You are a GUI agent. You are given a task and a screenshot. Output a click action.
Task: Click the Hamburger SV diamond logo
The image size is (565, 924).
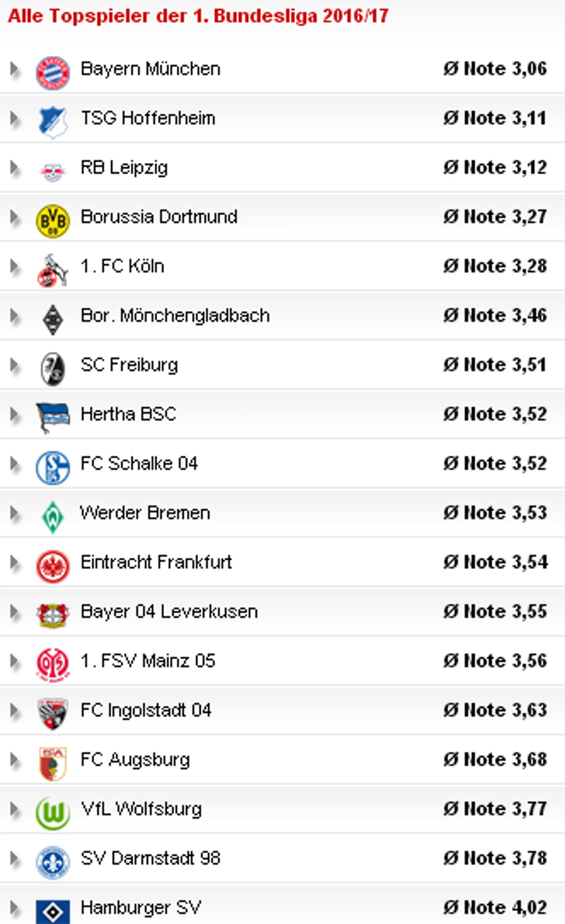tap(53, 912)
